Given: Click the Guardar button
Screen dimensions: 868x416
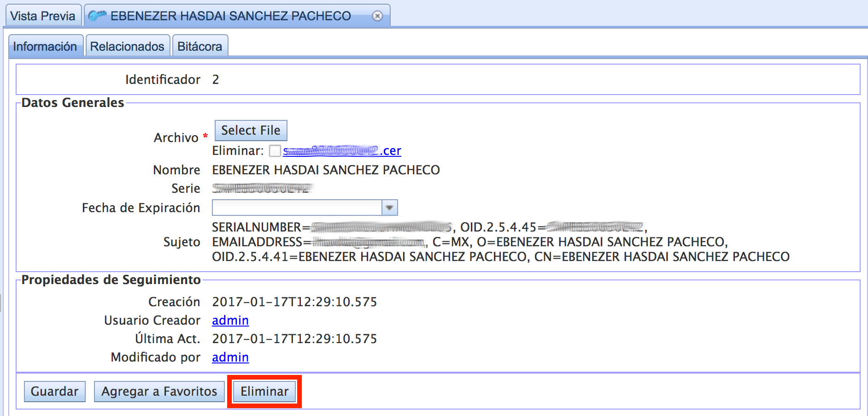Looking at the screenshot, I should click(55, 392).
